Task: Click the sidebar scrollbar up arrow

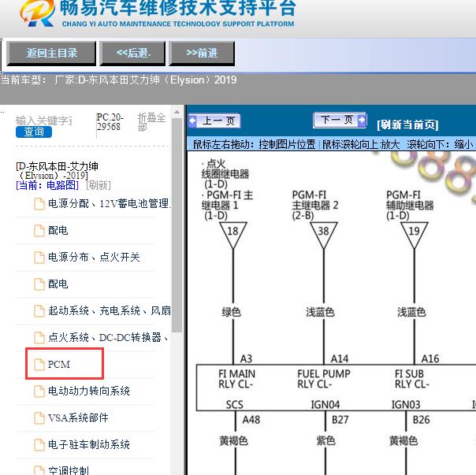Action: pyautogui.click(x=177, y=113)
